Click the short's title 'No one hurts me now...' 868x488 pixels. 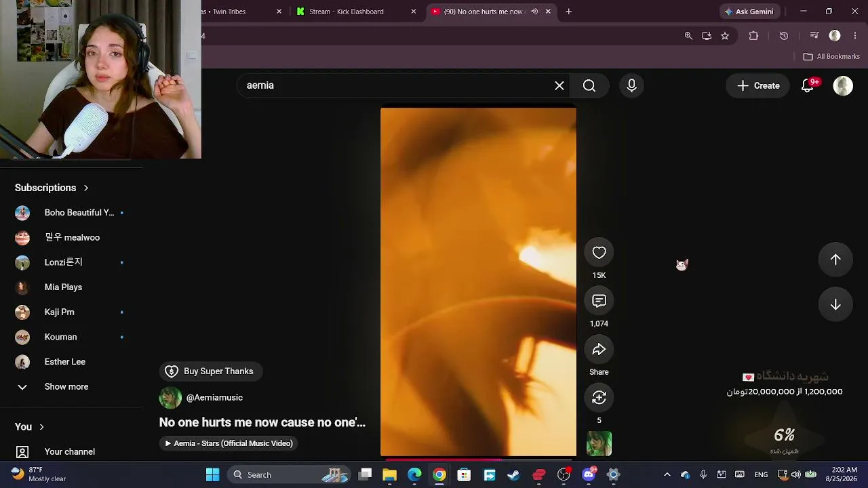coord(262,422)
